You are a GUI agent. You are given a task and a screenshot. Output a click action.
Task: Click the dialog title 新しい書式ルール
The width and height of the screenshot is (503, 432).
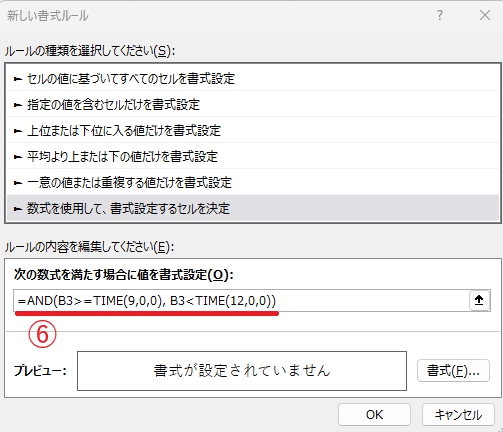click(x=48, y=16)
